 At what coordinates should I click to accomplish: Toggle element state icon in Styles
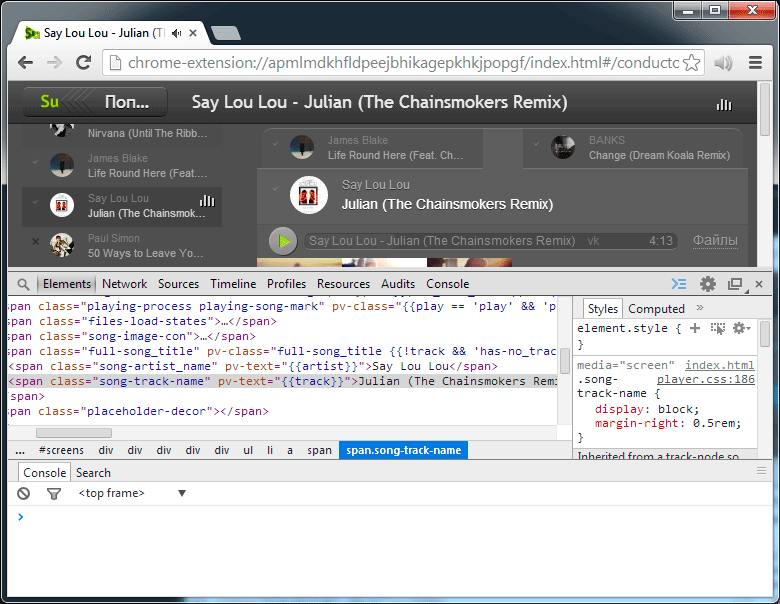(x=718, y=328)
